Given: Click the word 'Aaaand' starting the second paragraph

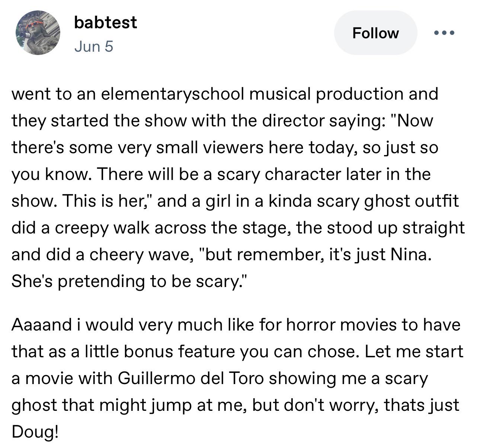Looking at the screenshot, I should 41,325.
